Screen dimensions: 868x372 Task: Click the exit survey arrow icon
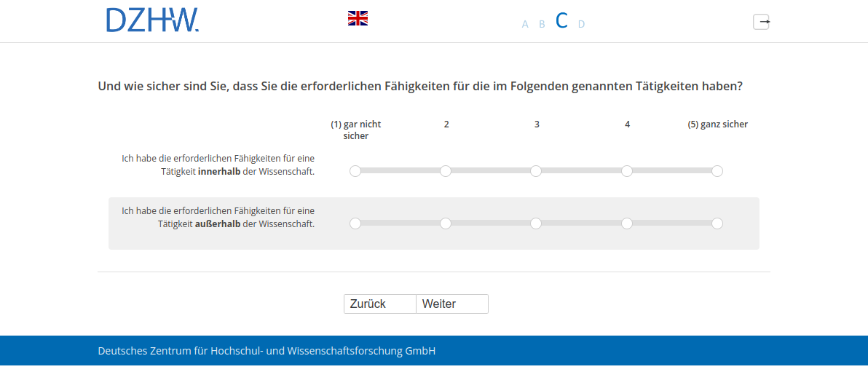coord(761,22)
